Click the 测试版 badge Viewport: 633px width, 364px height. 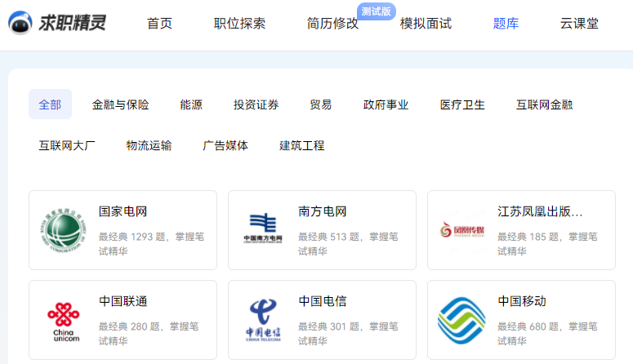(x=377, y=11)
